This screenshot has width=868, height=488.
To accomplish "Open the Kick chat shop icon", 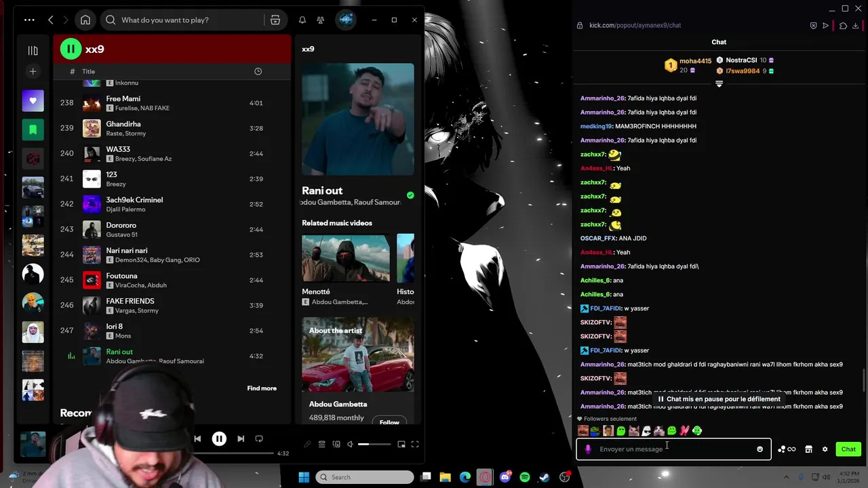I will click(808, 449).
